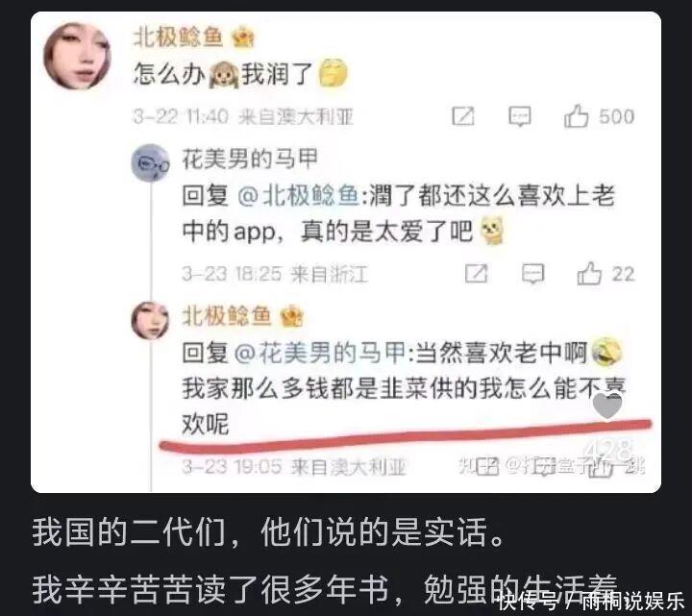692x616 pixels.
Task: Like the top comment with 500 likes
Action: pos(576,116)
